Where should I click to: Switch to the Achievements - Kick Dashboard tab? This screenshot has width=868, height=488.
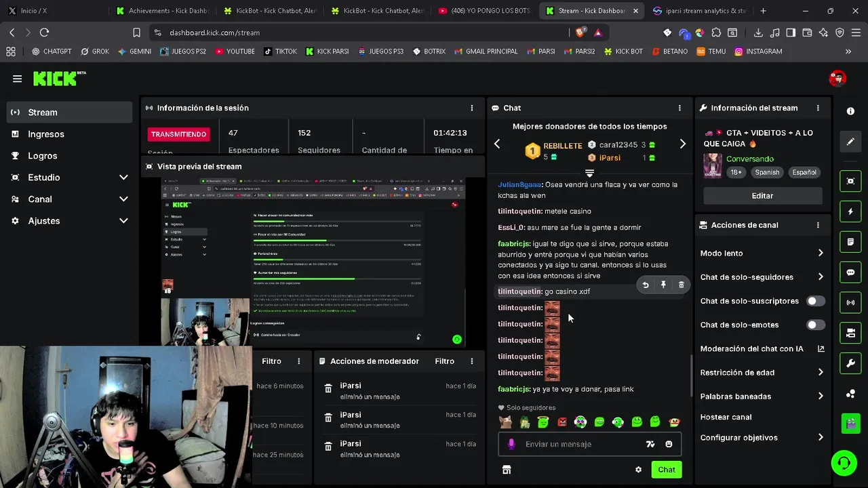point(162,11)
